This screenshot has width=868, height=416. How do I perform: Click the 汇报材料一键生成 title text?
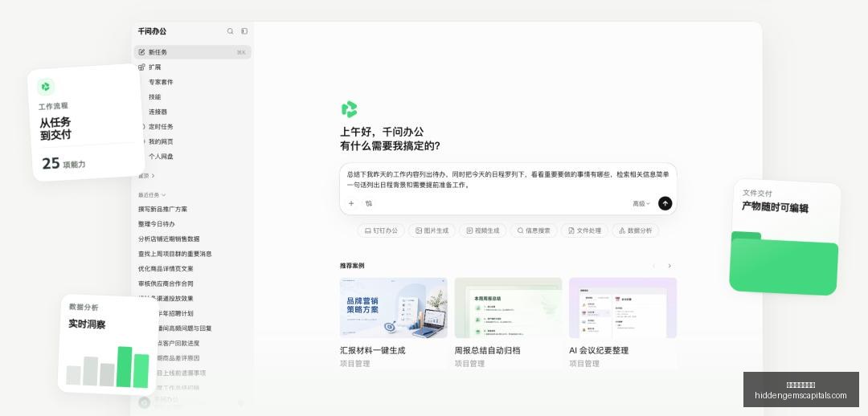tap(373, 351)
